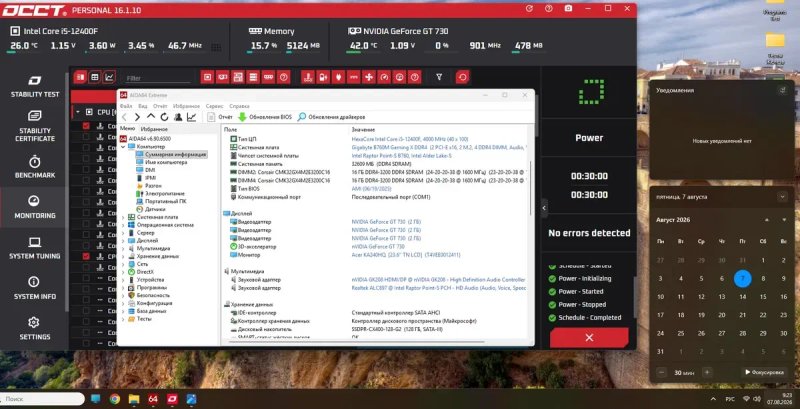The width and height of the screenshot is (800, 409).
Task: Expand the Операционная система tree node
Action: tap(123, 225)
